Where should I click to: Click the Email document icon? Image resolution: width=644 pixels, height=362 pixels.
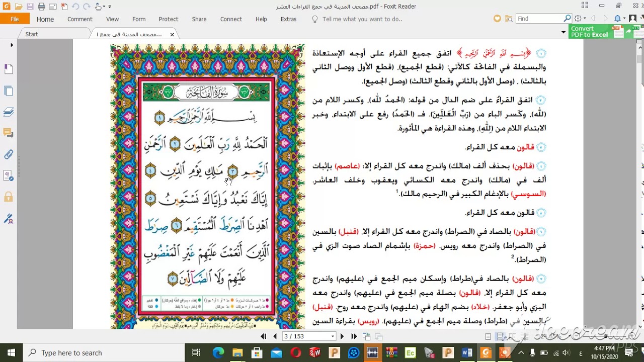(x=52, y=7)
